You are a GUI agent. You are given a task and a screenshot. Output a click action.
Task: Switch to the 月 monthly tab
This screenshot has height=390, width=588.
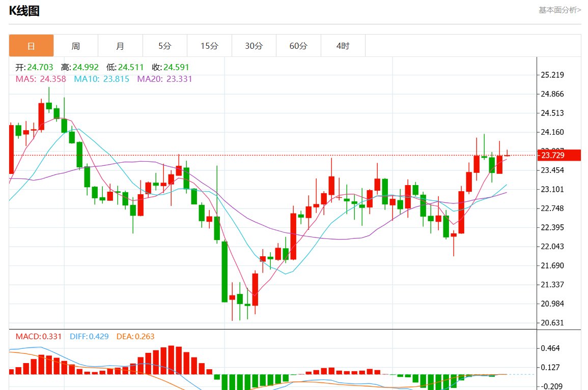[120, 46]
